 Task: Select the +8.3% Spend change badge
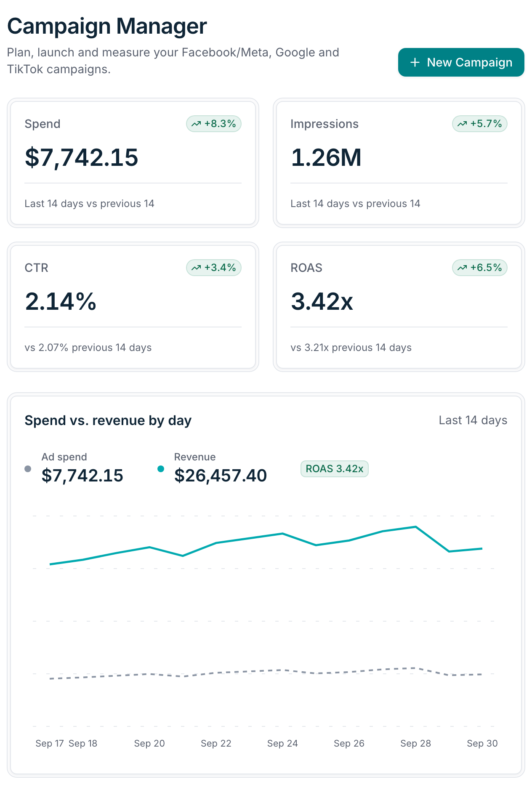click(x=214, y=124)
